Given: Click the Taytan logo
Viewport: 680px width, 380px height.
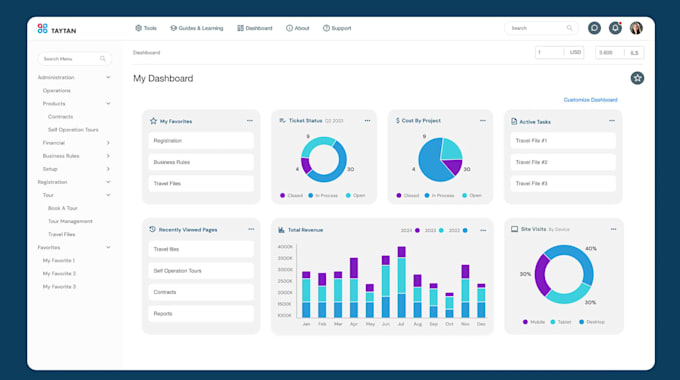Looking at the screenshot, I should click(56, 29).
